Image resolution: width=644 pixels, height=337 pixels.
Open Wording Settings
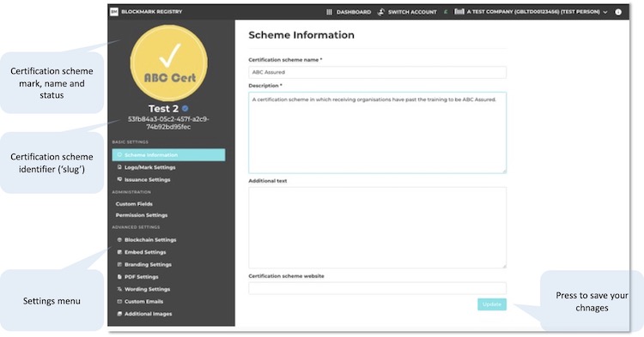(147, 289)
